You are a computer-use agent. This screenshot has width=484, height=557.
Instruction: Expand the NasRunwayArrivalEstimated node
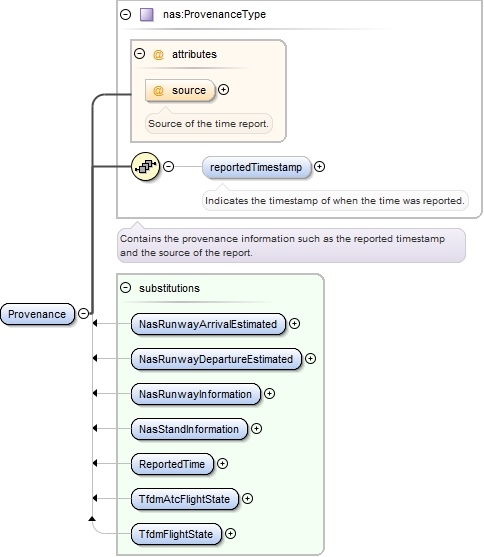294,324
